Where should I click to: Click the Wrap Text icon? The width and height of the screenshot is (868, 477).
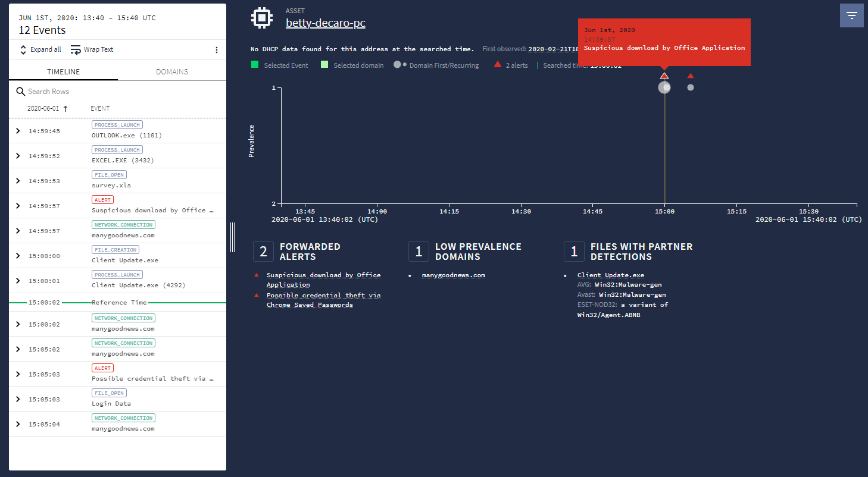(x=74, y=49)
